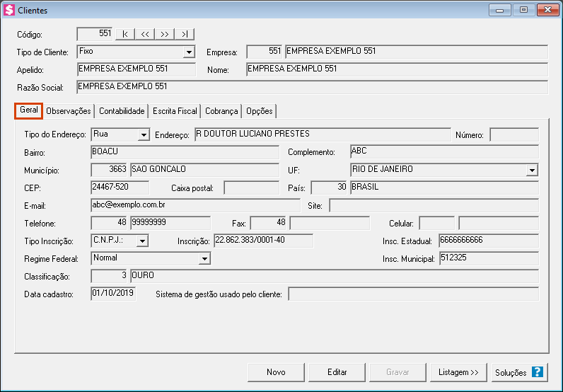Switch to the Cobrança tab

(221, 111)
